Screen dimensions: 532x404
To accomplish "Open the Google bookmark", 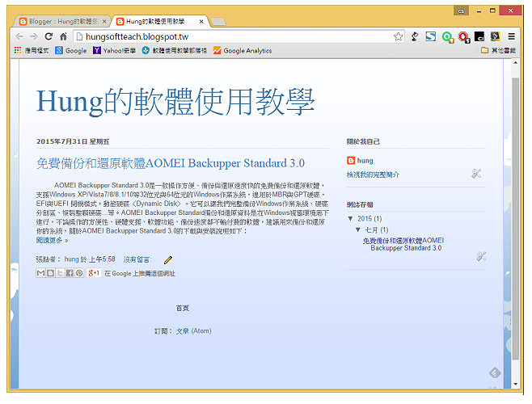I will coord(71,51).
